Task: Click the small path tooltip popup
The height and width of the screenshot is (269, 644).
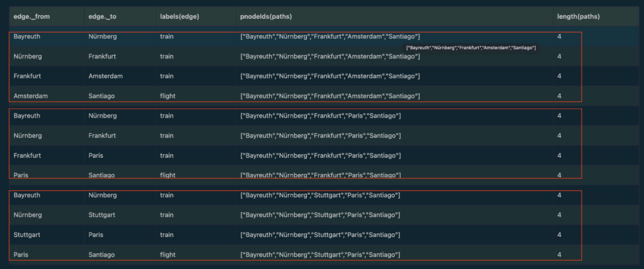Action: click(x=471, y=48)
